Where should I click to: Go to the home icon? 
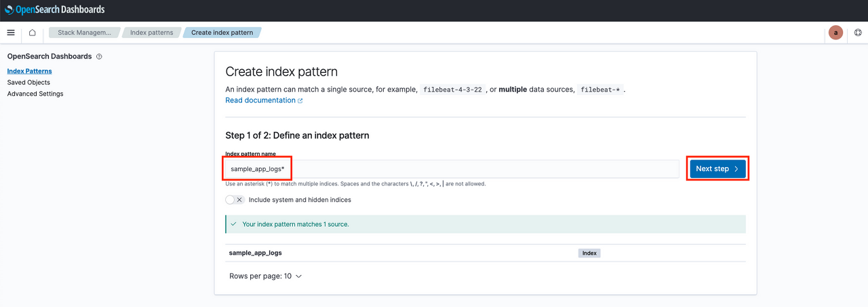[32, 33]
